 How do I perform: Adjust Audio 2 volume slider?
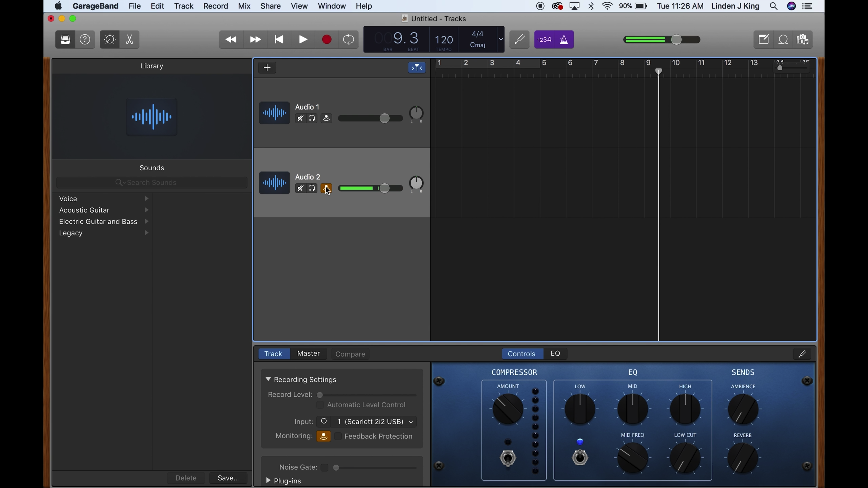point(384,188)
